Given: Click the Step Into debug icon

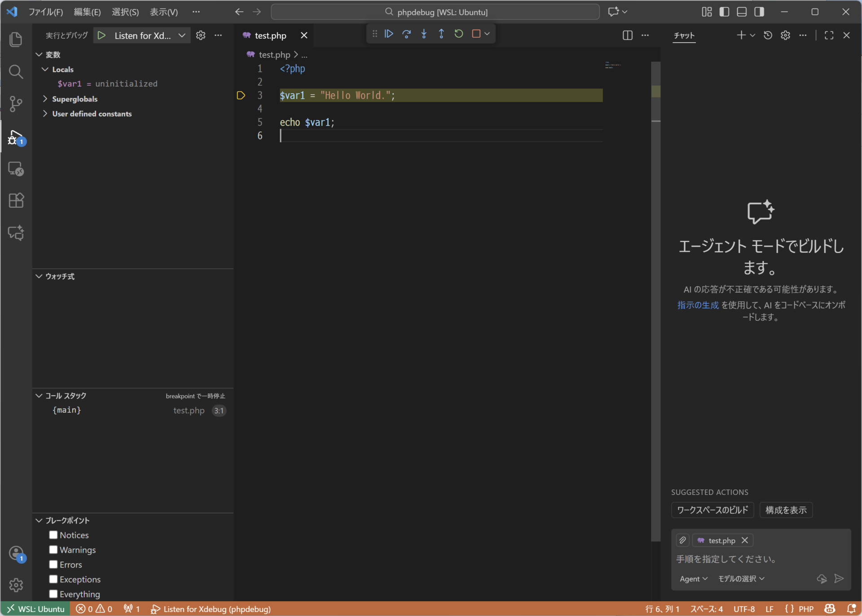Looking at the screenshot, I should 424,34.
